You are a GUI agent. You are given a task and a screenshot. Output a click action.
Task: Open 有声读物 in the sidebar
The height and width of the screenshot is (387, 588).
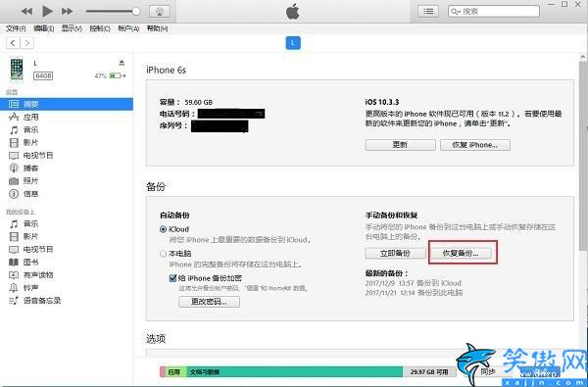coord(38,275)
